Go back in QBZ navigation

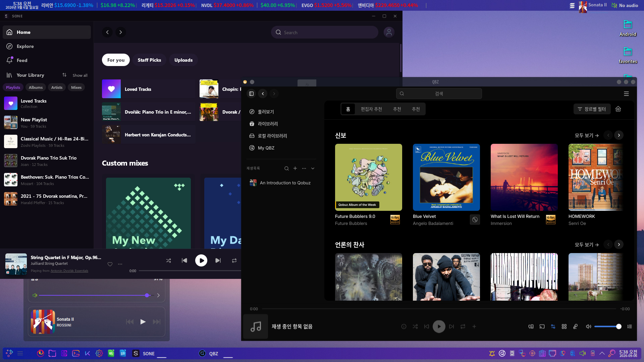coord(263,94)
